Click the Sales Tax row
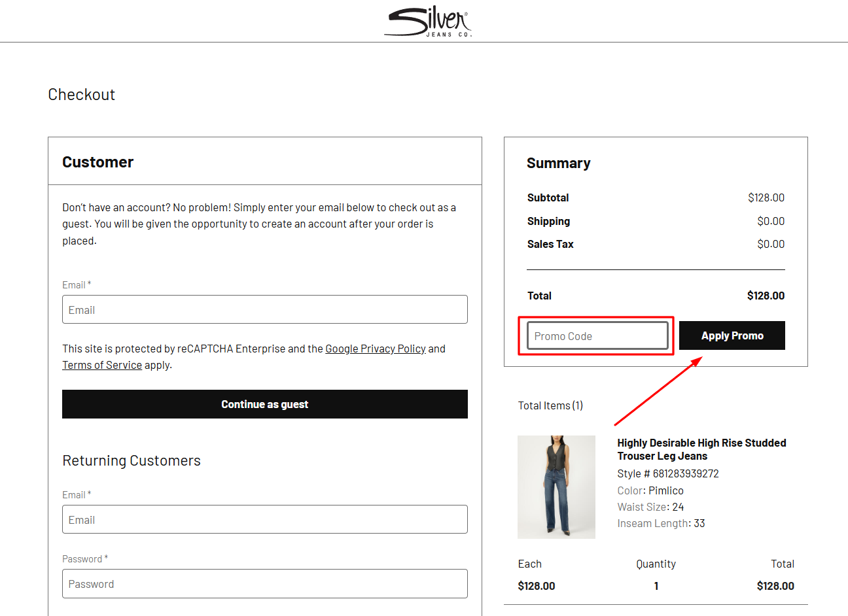848x616 pixels. [x=550, y=244]
